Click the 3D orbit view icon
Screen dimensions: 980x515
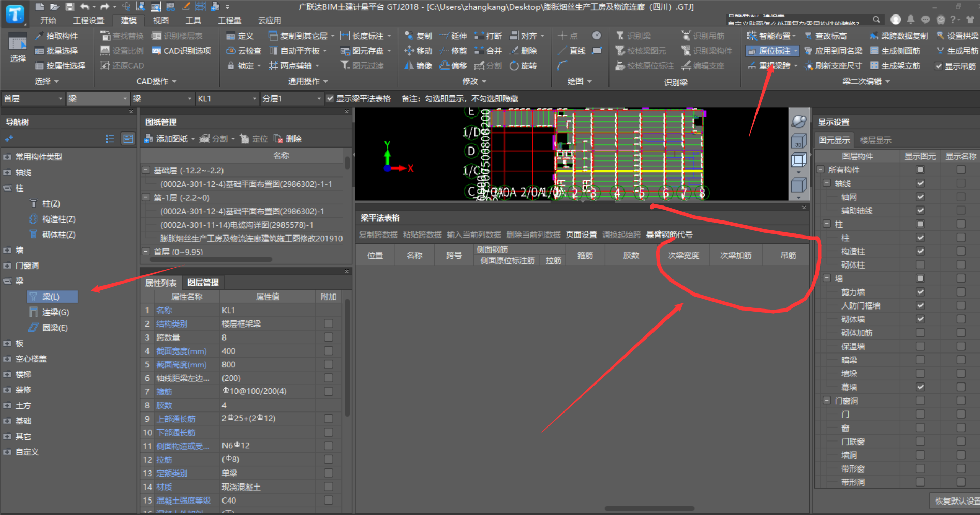coord(799,121)
